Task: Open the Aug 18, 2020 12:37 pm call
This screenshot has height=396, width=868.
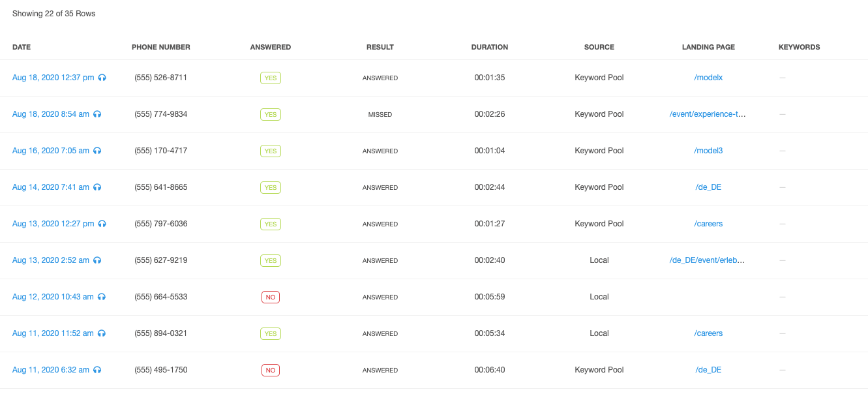Action: point(53,78)
